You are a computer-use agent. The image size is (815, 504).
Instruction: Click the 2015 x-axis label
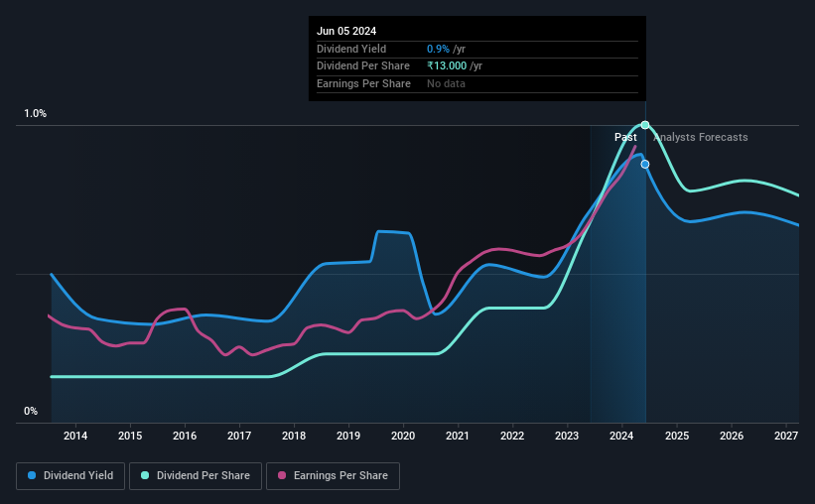tap(130, 436)
